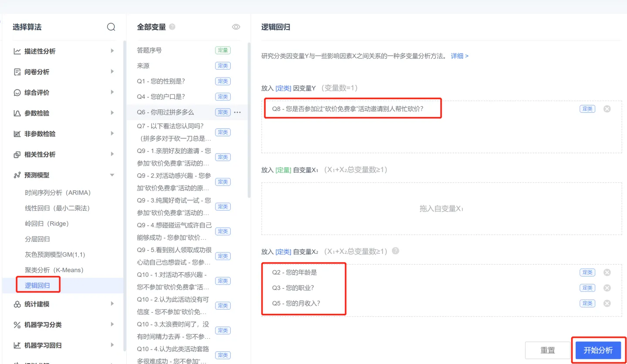Expand the 统计建模 category arrow

coord(112,303)
